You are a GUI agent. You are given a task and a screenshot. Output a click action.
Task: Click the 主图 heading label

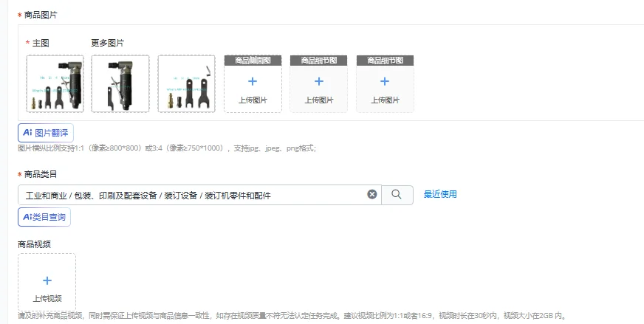pyautogui.click(x=41, y=43)
